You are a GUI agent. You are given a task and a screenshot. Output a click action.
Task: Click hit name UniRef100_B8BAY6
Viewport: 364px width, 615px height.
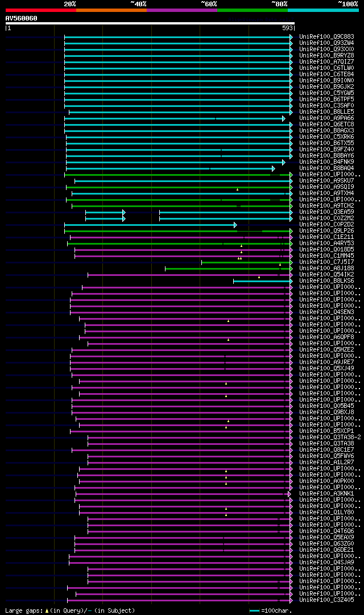pos(326,156)
